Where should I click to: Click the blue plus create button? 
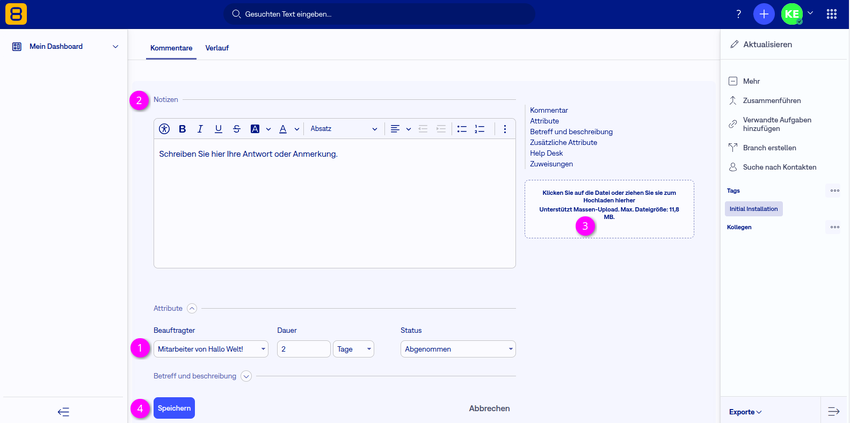[x=764, y=15]
